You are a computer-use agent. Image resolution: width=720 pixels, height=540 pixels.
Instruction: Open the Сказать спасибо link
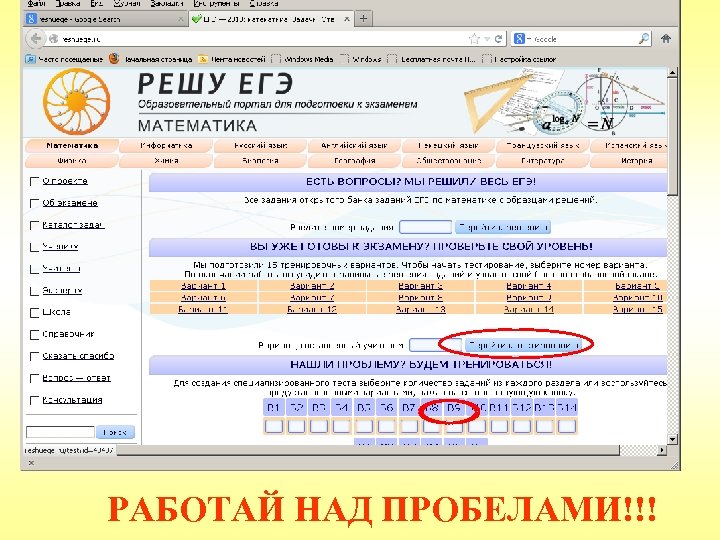tap(78, 356)
